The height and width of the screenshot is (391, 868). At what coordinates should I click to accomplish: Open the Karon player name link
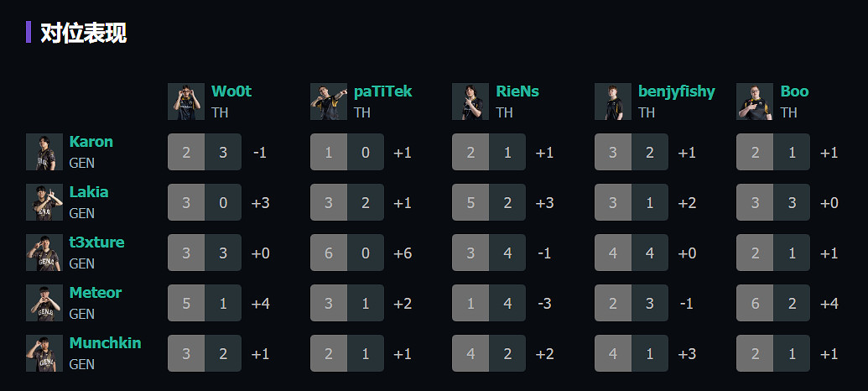[x=91, y=142]
